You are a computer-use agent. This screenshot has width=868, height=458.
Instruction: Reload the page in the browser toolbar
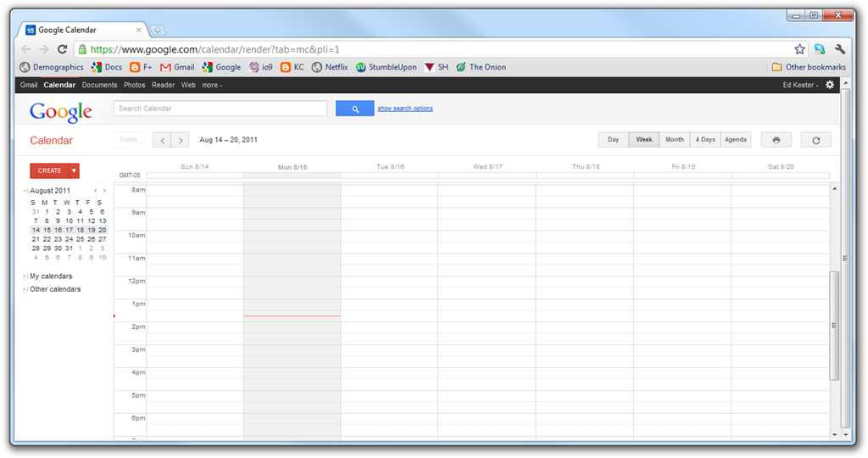tap(63, 49)
